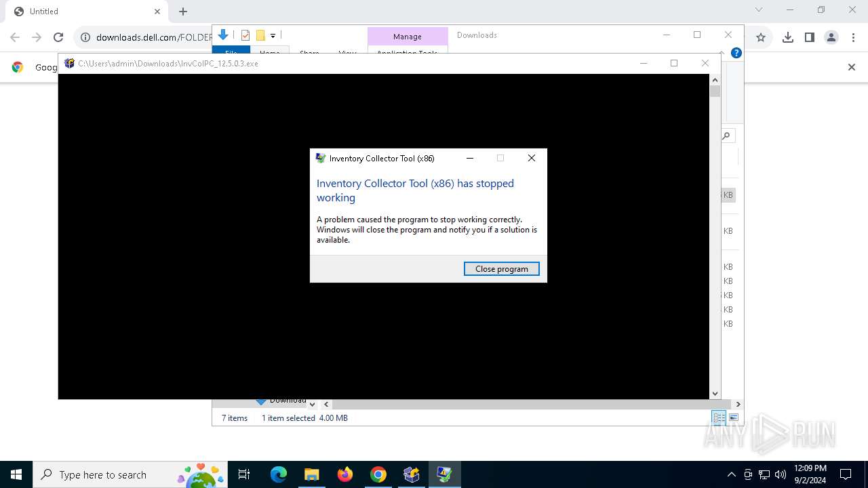This screenshot has width=868, height=488.
Task: Close the Untitled Chrome tab
Action: tap(157, 12)
